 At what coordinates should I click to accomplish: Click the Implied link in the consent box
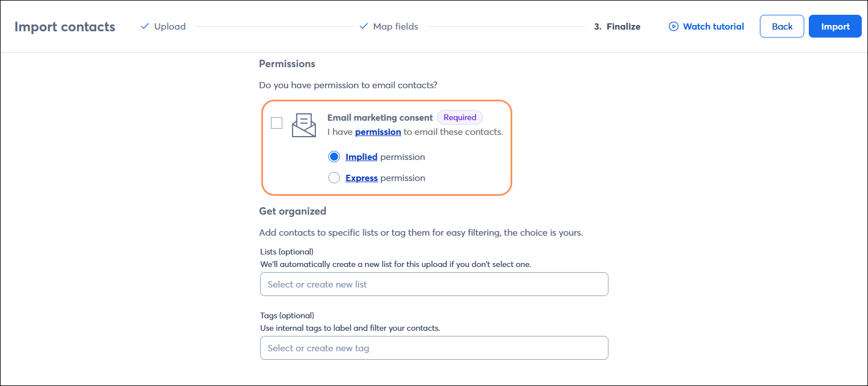click(x=361, y=157)
